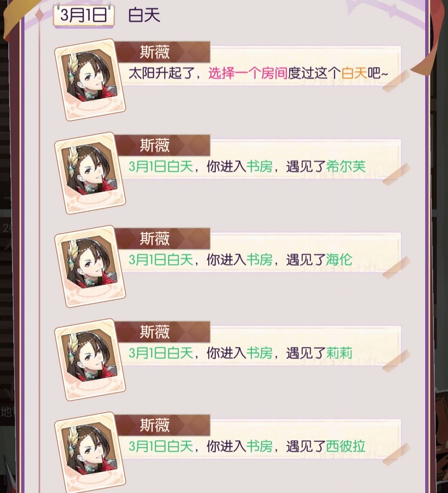Viewport: 448px width, 493px height.
Task: Click the 斯薇 name banner above 莉莉 message
Action: coord(163,332)
